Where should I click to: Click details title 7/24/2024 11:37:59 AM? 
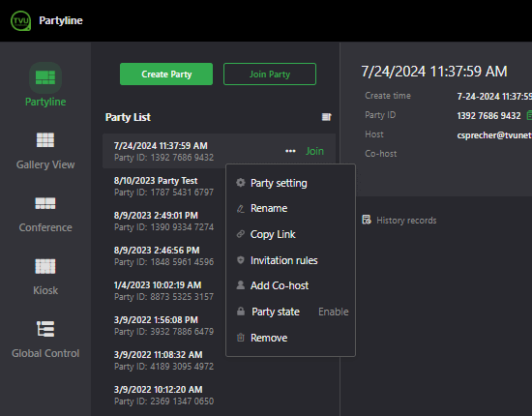(434, 72)
